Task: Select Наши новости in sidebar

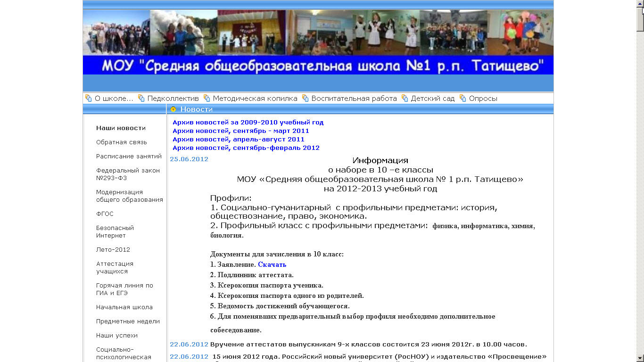Action: [x=121, y=128]
